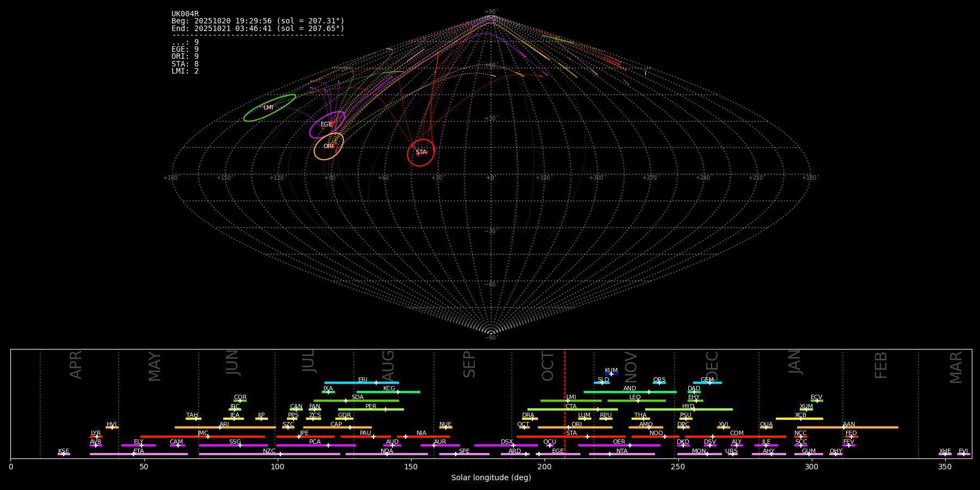The width and height of the screenshot is (980, 490).
Task: Click the magenta EGE radiant ellipse
Action: click(327, 125)
